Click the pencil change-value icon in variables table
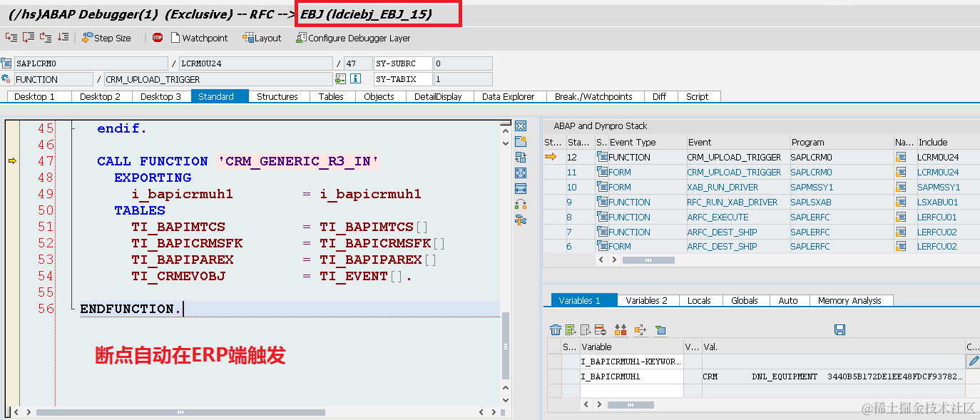 [973, 362]
